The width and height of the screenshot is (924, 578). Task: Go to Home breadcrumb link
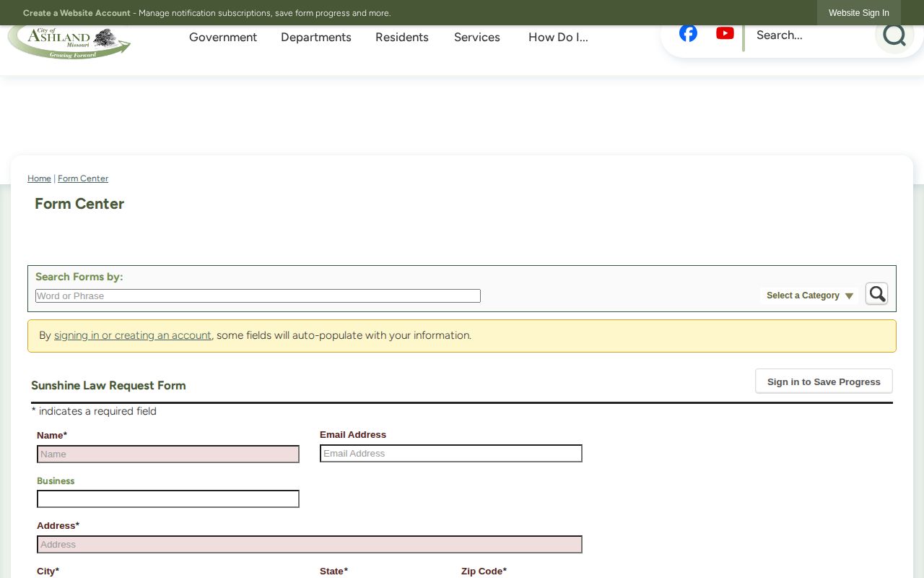39,178
